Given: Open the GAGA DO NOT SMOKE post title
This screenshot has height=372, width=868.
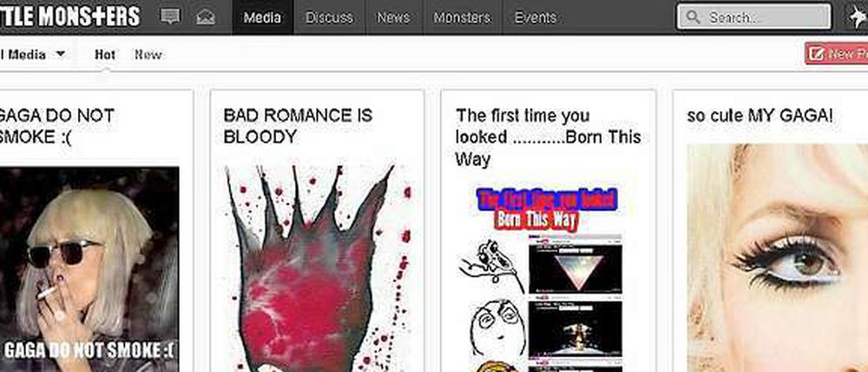Looking at the screenshot, I should point(57,126).
